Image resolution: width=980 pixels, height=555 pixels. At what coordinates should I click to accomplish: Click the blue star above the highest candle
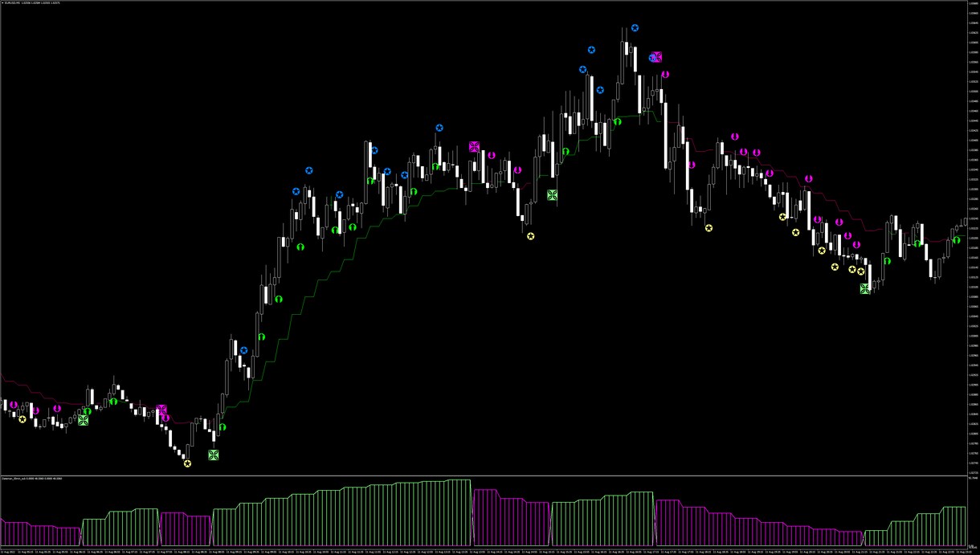(x=635, y=28)
